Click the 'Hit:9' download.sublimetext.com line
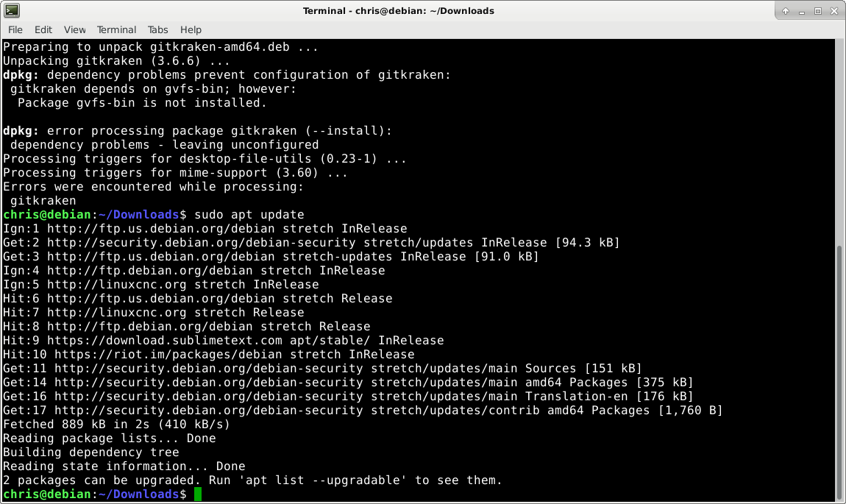The height and width of the screenshot is (504, 846). 224,341
